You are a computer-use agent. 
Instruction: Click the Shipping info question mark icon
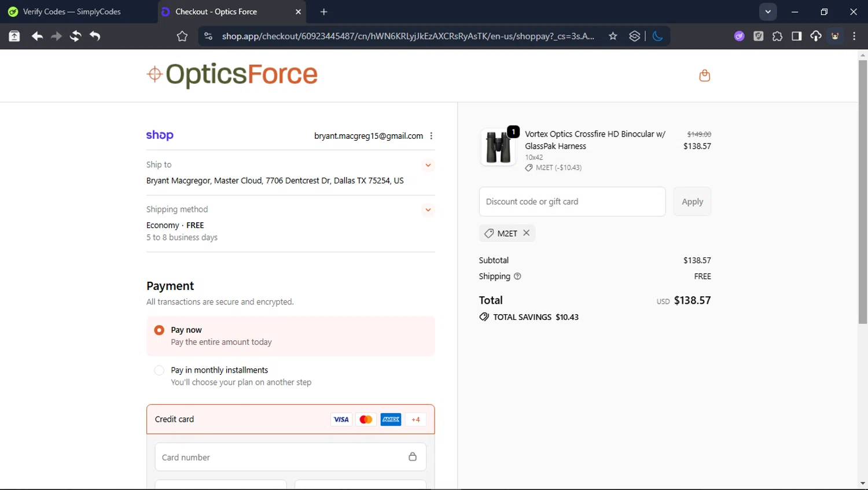tap(517, 277)
